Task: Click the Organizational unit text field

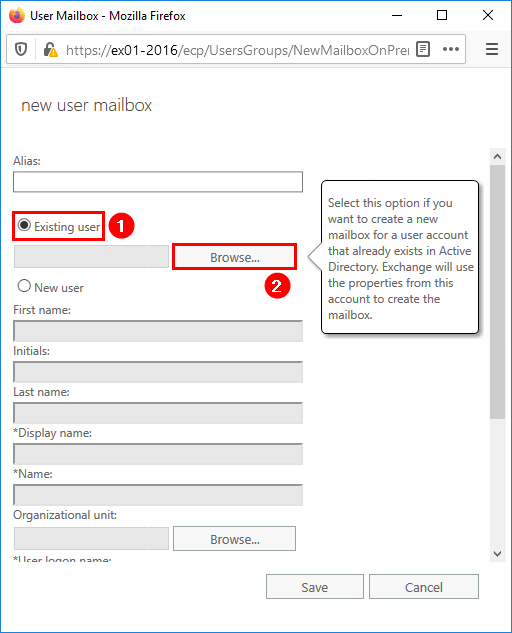Action: point(91,539)
